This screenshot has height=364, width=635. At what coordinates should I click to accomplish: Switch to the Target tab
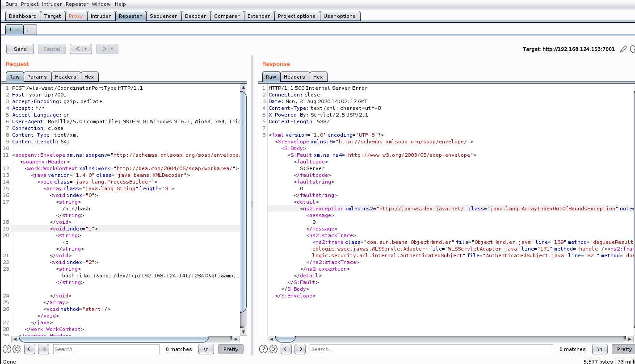tap(53, 16)
